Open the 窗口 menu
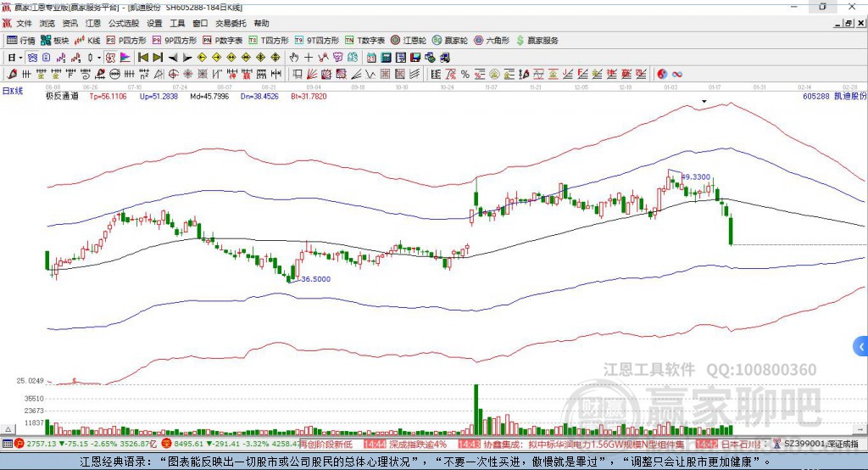868x470 pixels. click(x=200, y=23)
